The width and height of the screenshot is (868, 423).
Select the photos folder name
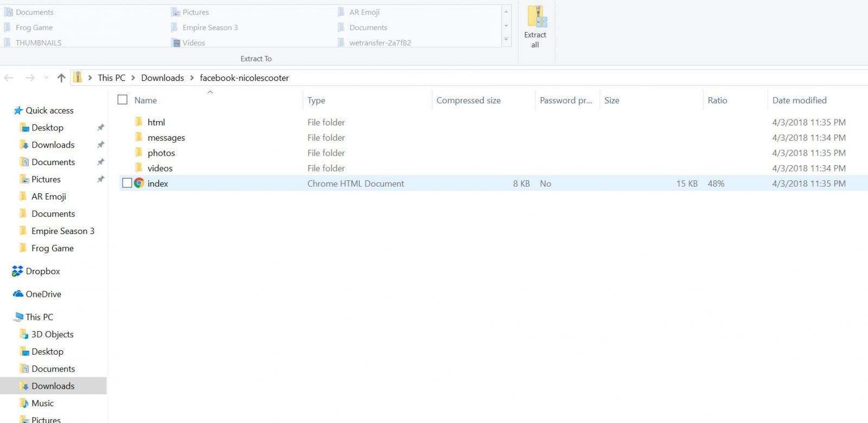(161, 153)
